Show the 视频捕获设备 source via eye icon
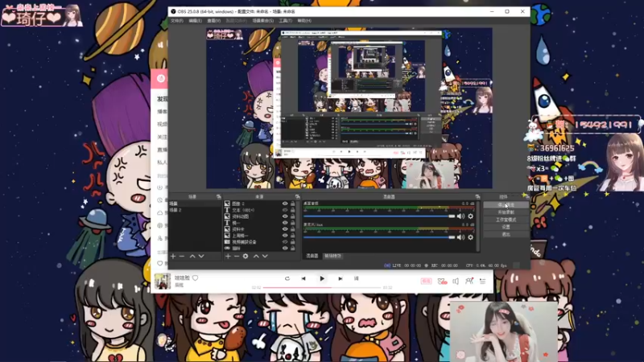 285,242
